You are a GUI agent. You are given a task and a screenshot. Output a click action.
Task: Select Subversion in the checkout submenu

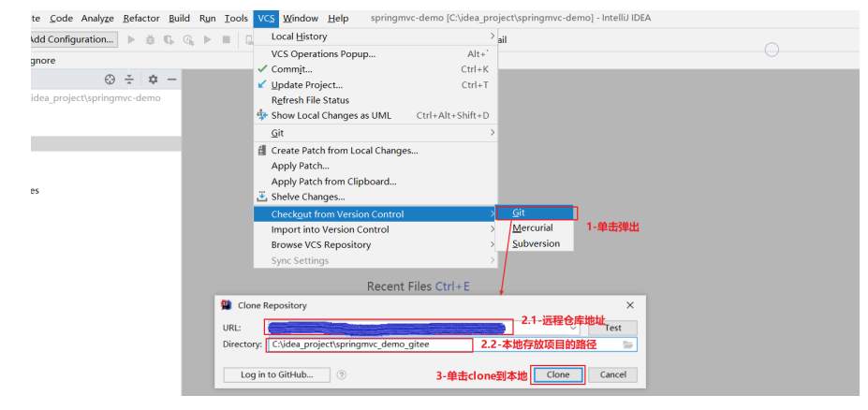pyautogui.click(x=535, y=243)
